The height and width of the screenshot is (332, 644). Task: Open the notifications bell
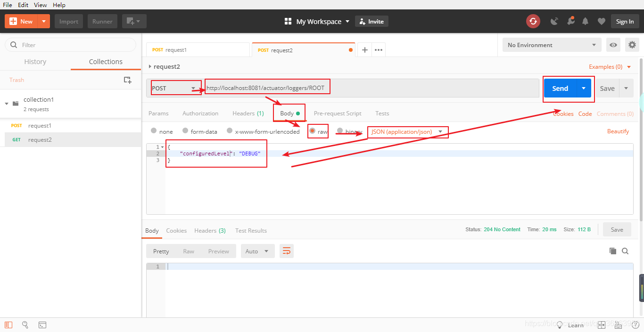tap(586, 21)
